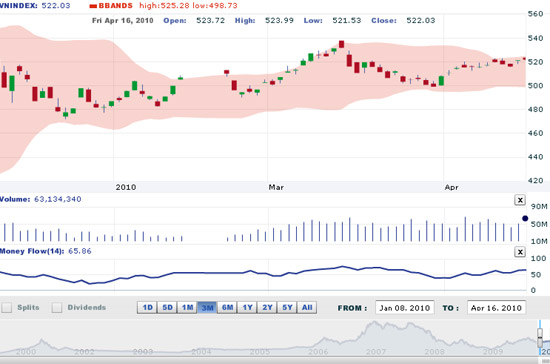The height and width of the screenshot is (364, 550).
Task: Click the VNINDEX symbol label
Action: 19,6
